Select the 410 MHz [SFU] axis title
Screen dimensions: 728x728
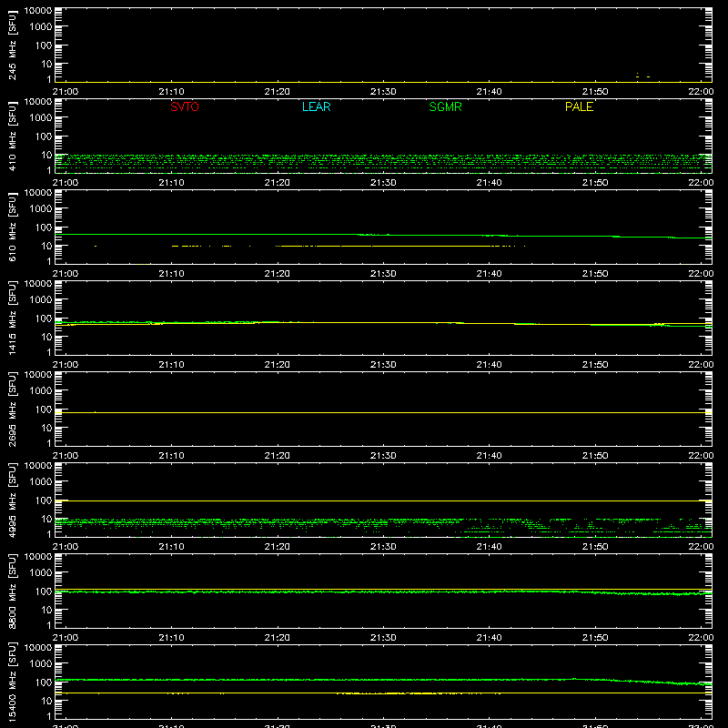point(13,136)
